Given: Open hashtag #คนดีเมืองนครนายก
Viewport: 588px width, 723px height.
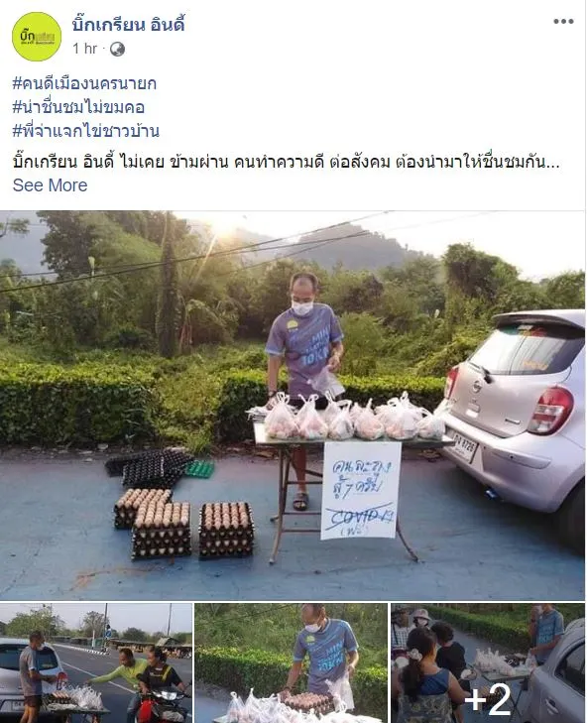Looking at the screenshot, I should 84,83.
